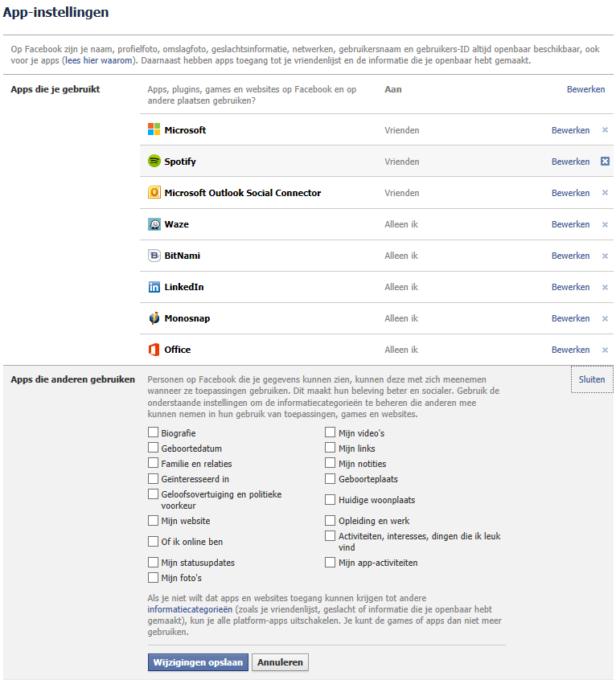
Task: Click the Annuleren button
Action: coord(280,662)
